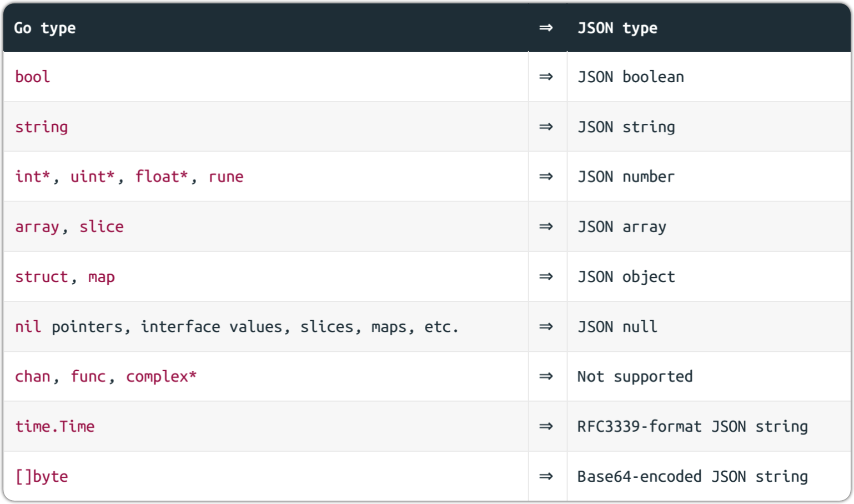Click the 'nil' code text

(x=28, y=326)
